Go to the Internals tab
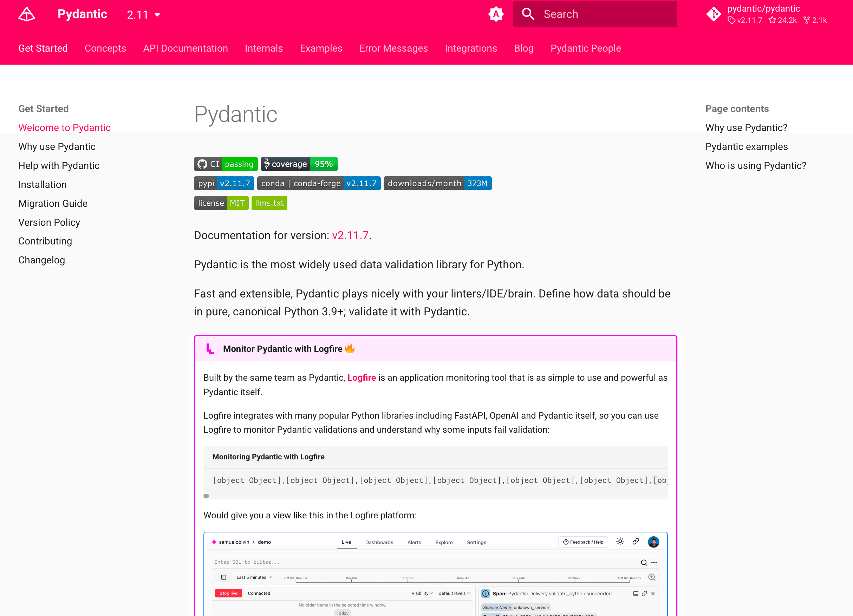The image size is (853, 616). (263, 48)
